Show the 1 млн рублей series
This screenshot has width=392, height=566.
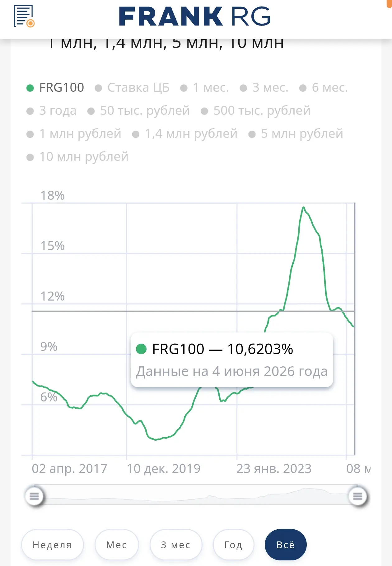(x=74, y=134)
